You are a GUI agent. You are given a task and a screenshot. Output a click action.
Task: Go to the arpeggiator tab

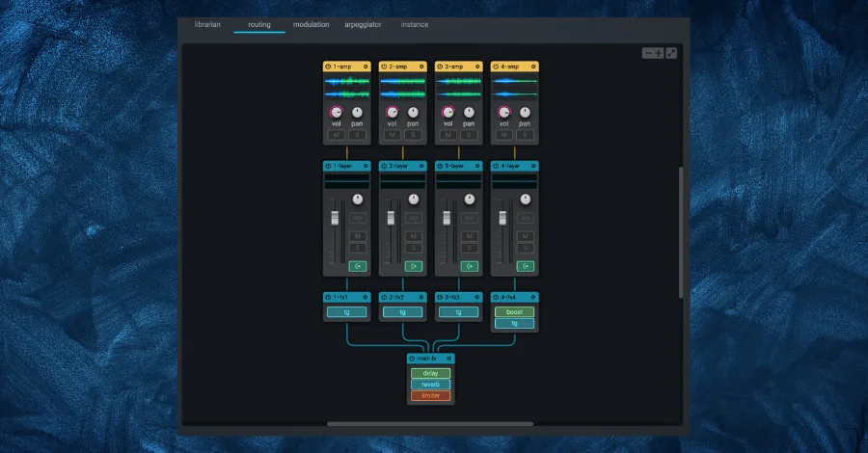point(364,24)
